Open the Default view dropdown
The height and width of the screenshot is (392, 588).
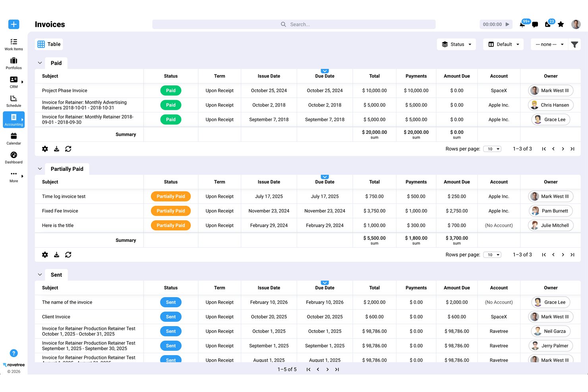503,44
